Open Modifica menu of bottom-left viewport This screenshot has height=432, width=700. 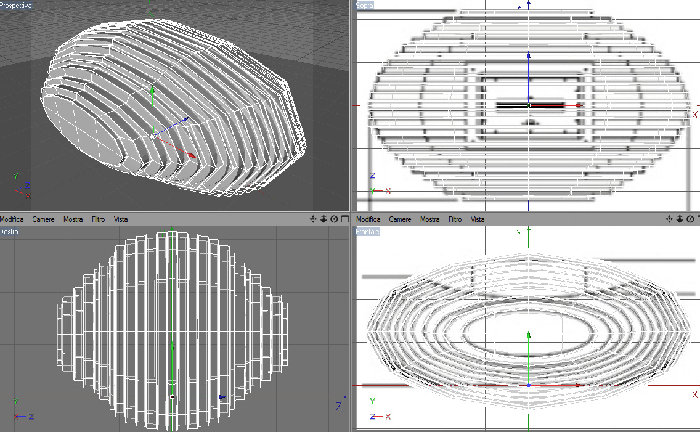click(12, 219)
